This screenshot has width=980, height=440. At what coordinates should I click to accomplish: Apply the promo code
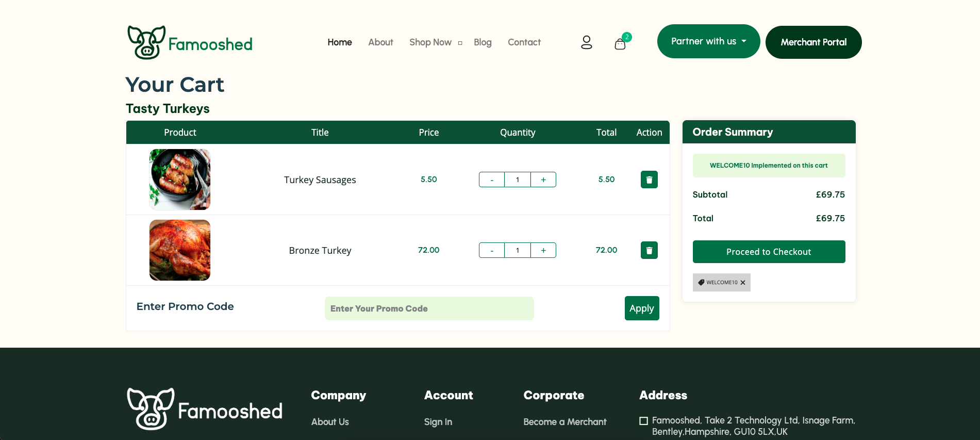coord(641,308)
